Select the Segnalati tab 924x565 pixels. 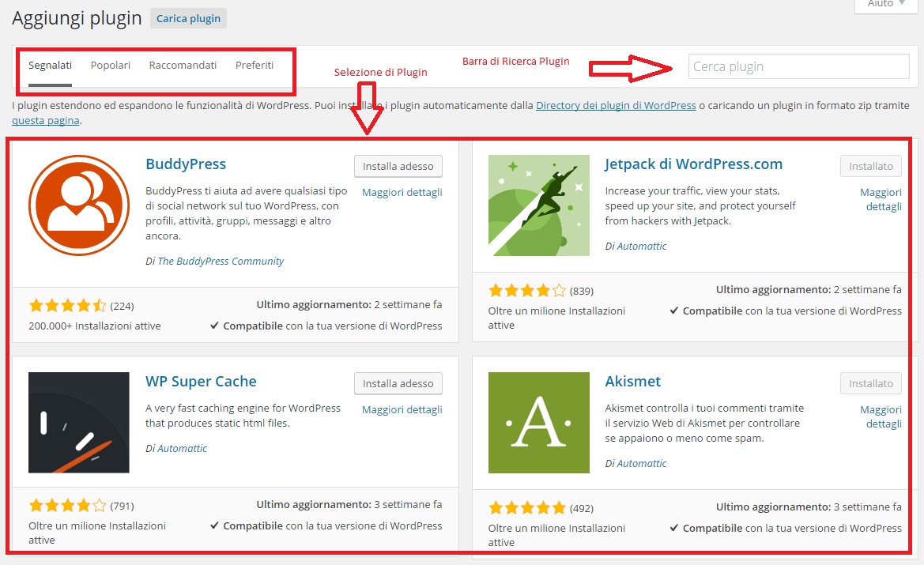49,65
